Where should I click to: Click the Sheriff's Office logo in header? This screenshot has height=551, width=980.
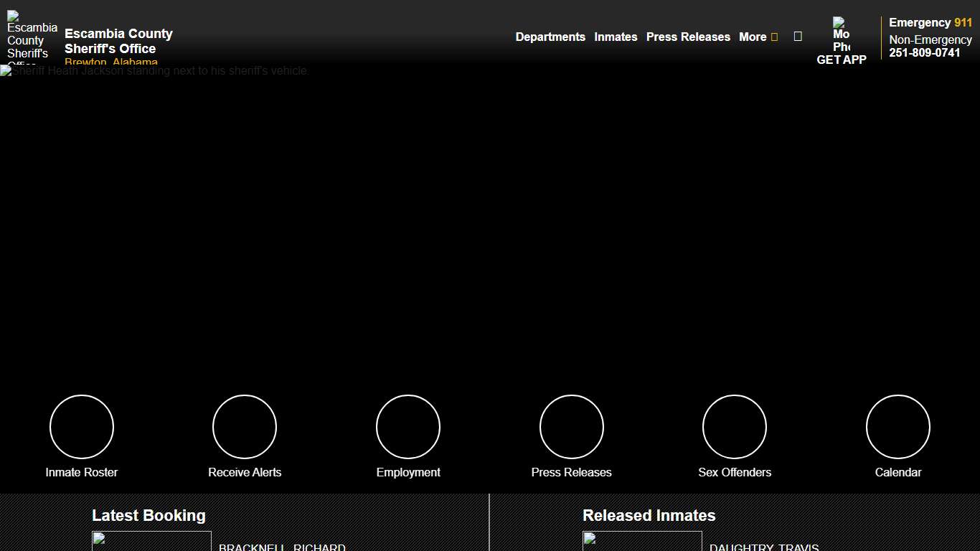click(x=32, y=37)
